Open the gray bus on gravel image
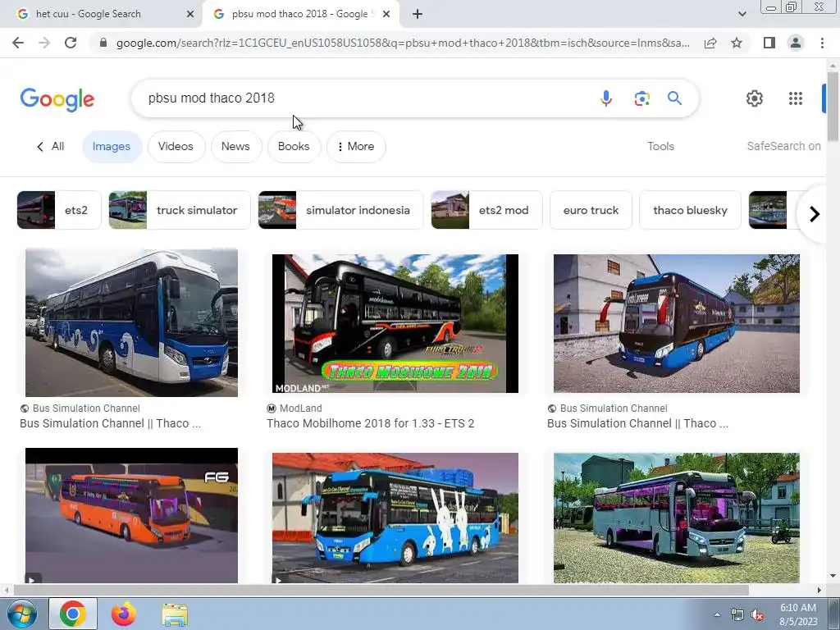Viewport: 840px width, 630px height. (x=676, y=518)
